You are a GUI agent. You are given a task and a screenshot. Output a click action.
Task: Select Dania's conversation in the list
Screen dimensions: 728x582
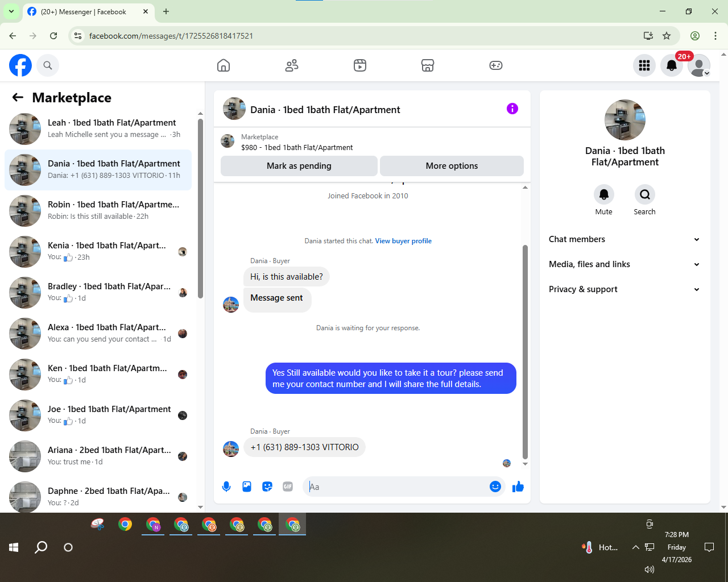click(98, 170)
